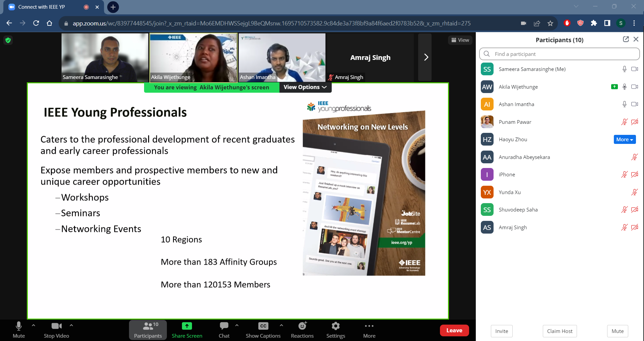This screenshot has height=341, width=644.
Task: Click the camera permission icon in address bar
Action: (x=523, y=23)
